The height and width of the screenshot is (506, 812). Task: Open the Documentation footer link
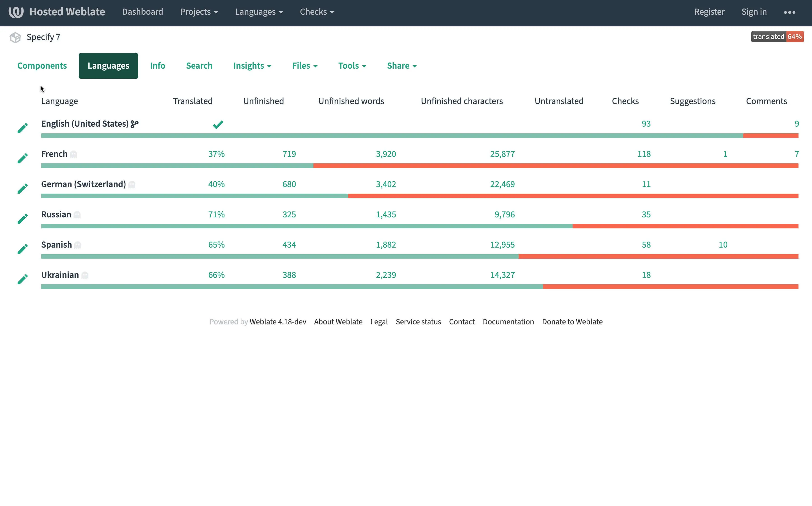pos(508,322)
